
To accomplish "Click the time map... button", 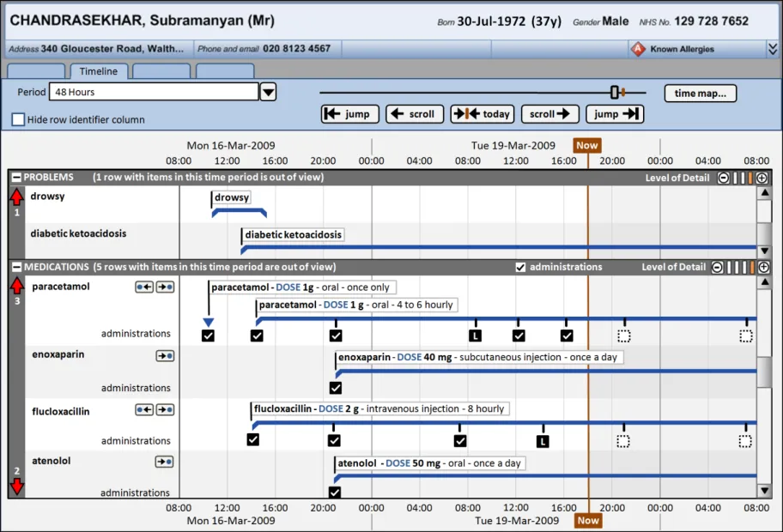I will point(700,94).
